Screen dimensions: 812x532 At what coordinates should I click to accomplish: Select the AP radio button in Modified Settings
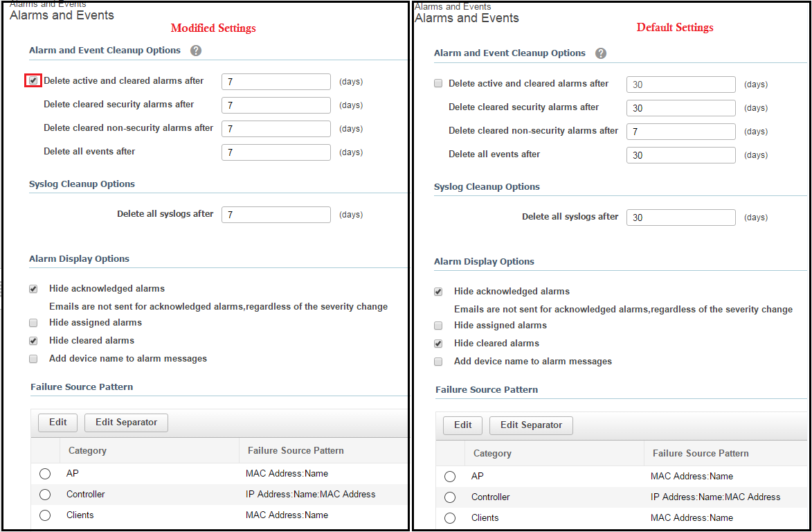click(x=45, y=474)
